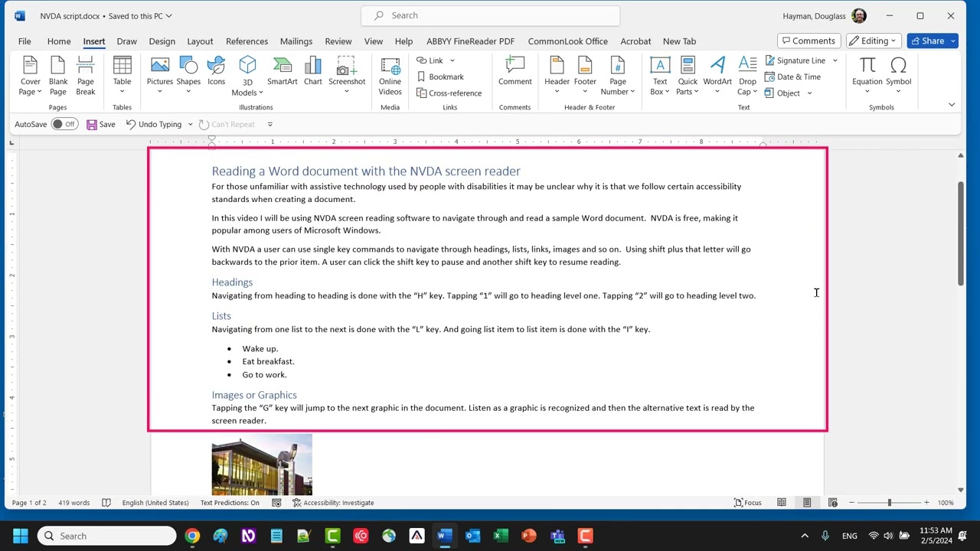Select Print Layout view

(807, 503)
